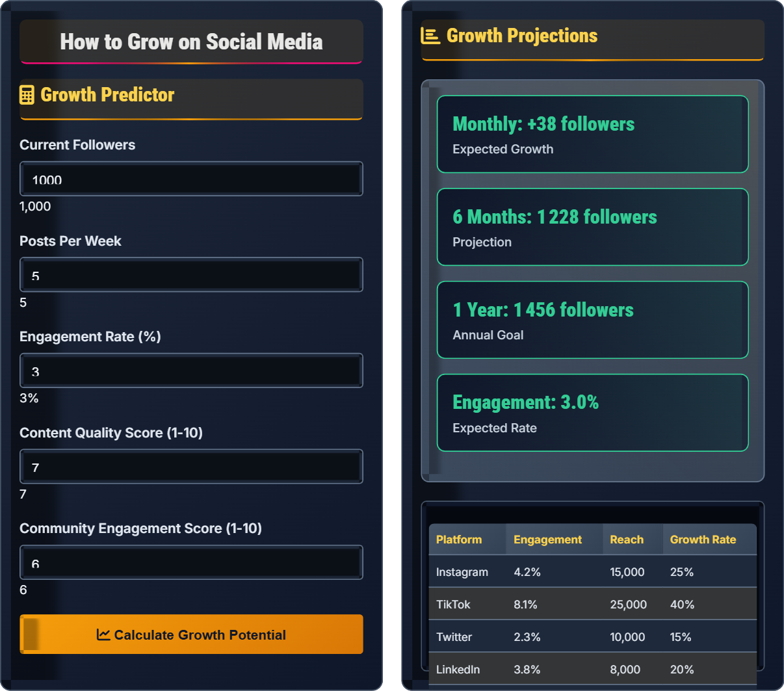Click the 25% growth rate cell
784x691 pixels.
(682, 572)
